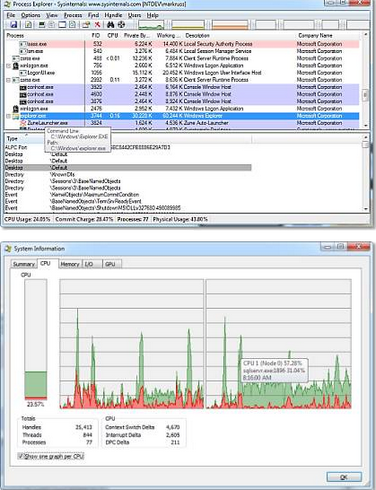Click the lower pane scroll-down arrow
The height and width of the screenshot is (490, 376).
tap(366, 209)
